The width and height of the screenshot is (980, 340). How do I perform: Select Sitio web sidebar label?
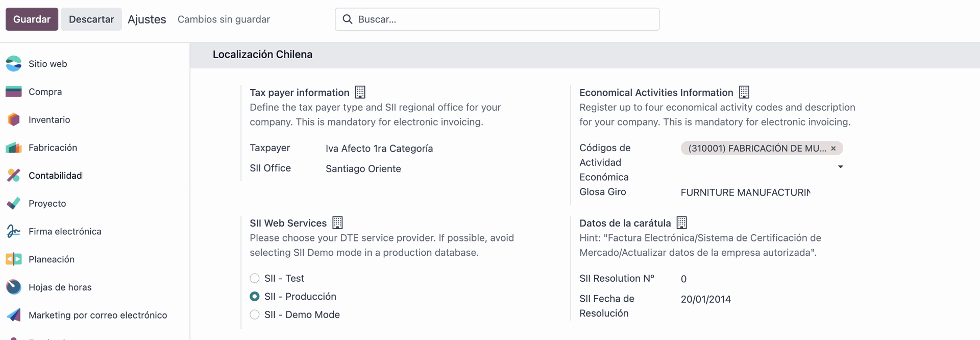tap(48, 64)
